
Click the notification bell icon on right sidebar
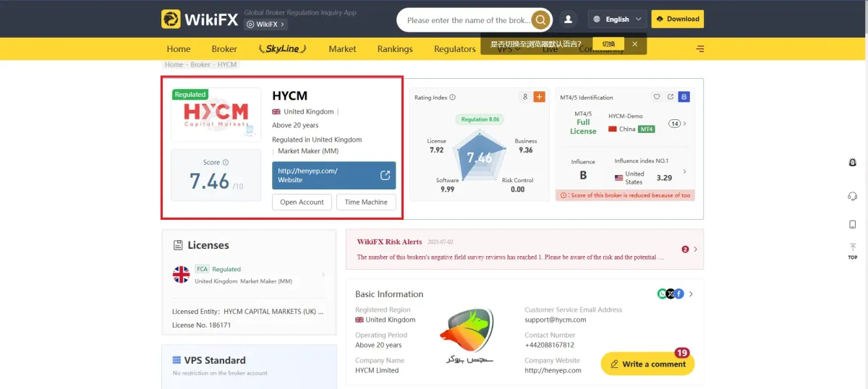(852, 162)
